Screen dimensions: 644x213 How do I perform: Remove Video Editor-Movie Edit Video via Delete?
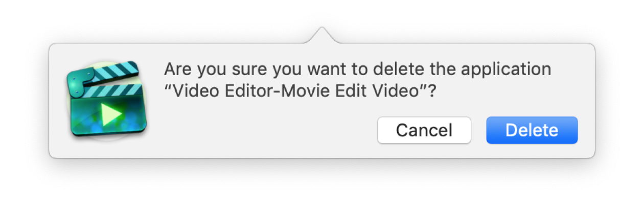point(532,130)
